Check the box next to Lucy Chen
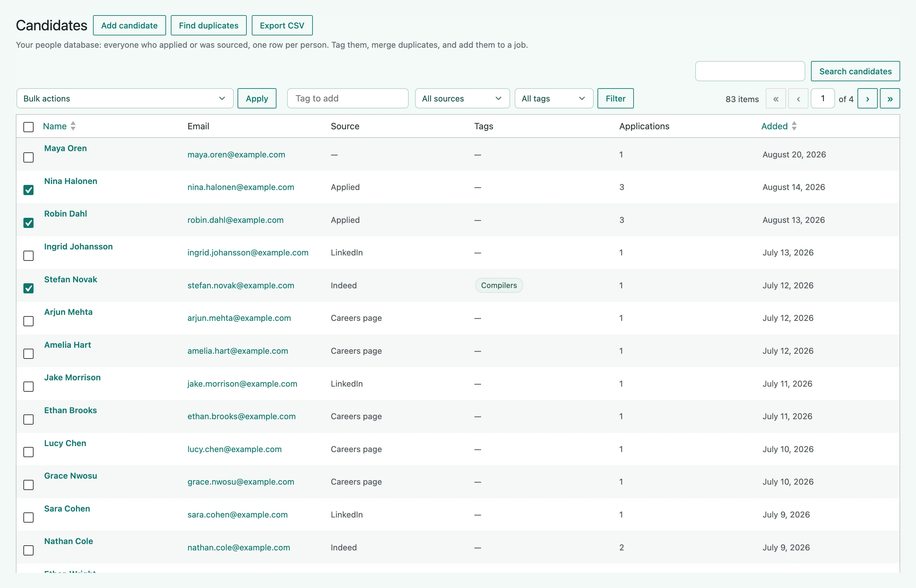Image resolution: width=916 pixels, height=588 pixels. coord(29,452)
